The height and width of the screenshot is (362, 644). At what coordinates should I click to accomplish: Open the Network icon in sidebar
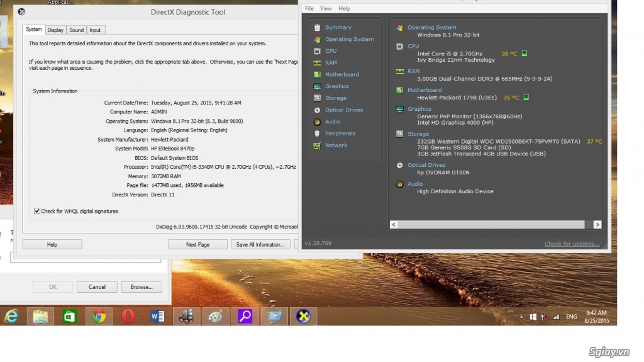[x=317, y=145]
